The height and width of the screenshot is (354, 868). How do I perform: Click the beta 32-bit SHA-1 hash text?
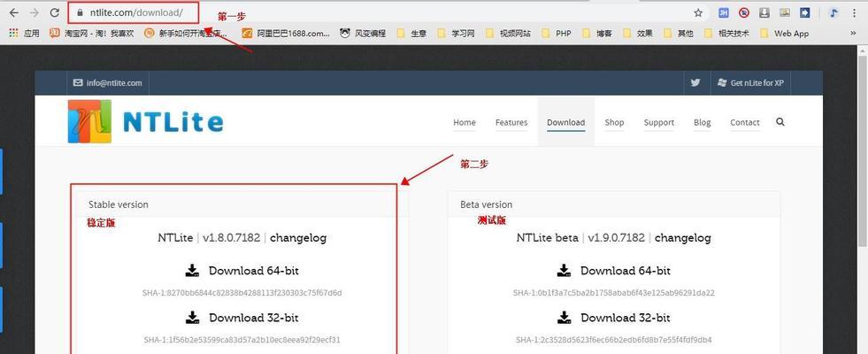tap(613, 340)
